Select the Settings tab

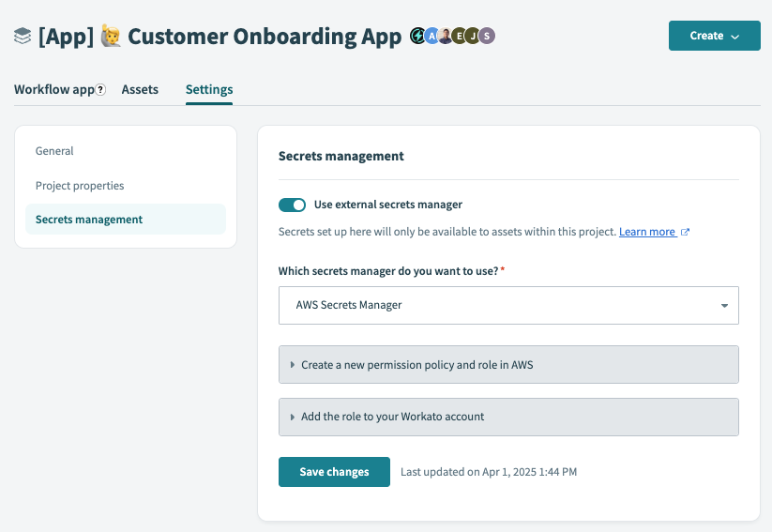pos(209,90)
